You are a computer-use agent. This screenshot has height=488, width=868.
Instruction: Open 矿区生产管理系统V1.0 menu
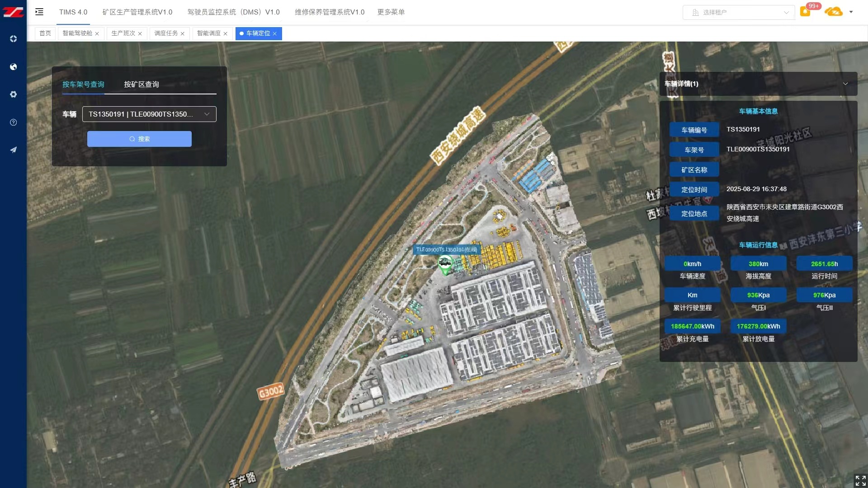[137, 12]
